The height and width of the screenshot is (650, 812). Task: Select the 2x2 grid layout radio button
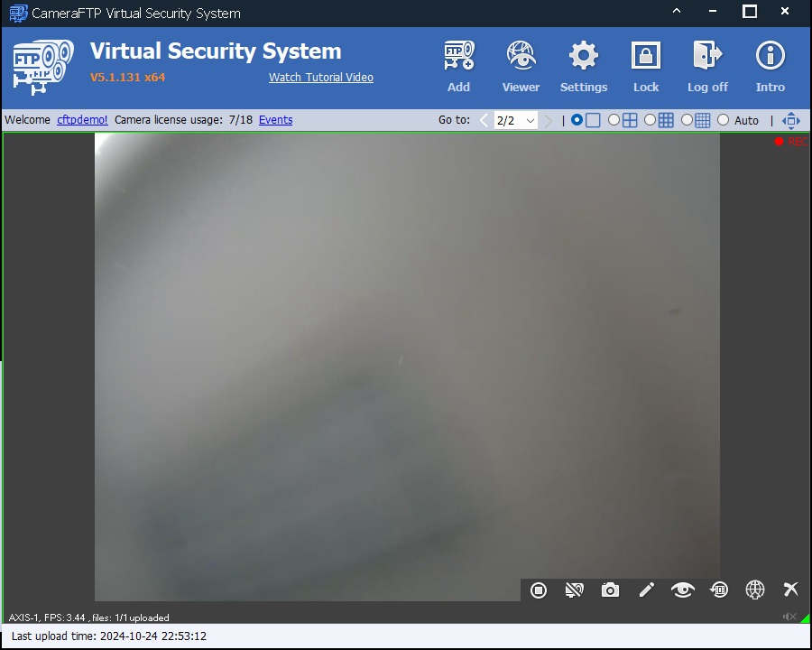pos(614,120)
